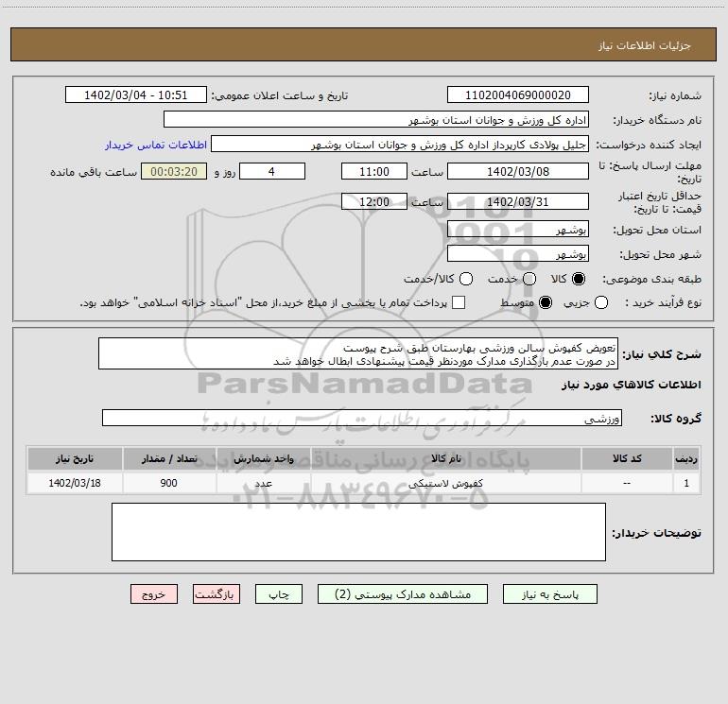Click the توضیحات خریدار text area

pyautogui.click(x=358, y=532)
